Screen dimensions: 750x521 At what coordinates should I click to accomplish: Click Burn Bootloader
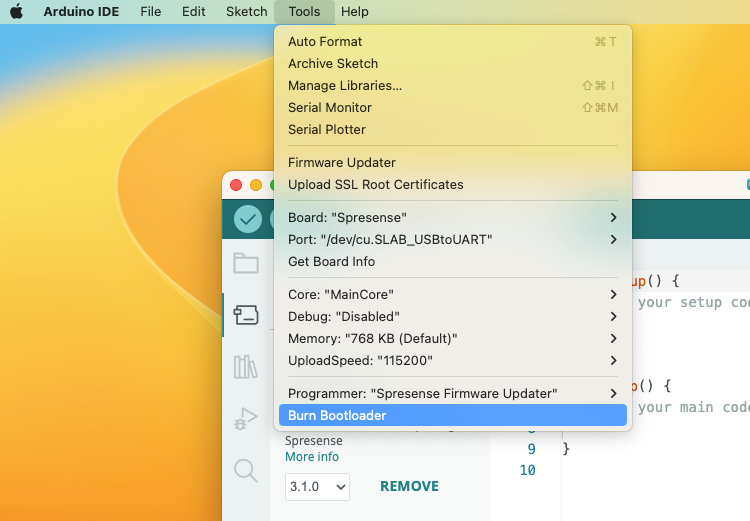[x=452, y=415]
